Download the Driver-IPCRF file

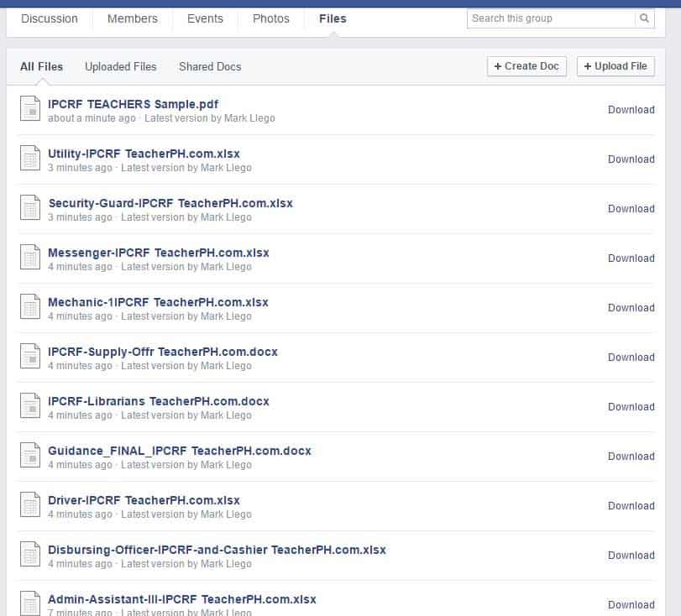631,505
